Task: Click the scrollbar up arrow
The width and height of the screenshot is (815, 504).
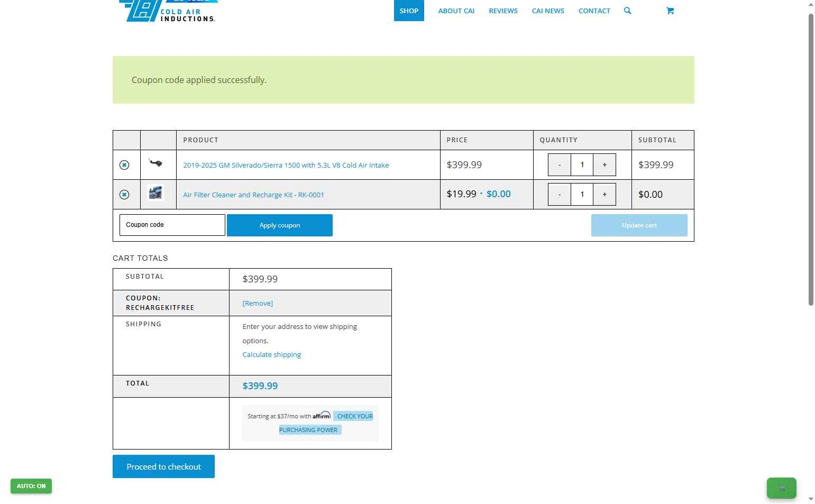Action: pyautogui.click(x=811, y=5)
